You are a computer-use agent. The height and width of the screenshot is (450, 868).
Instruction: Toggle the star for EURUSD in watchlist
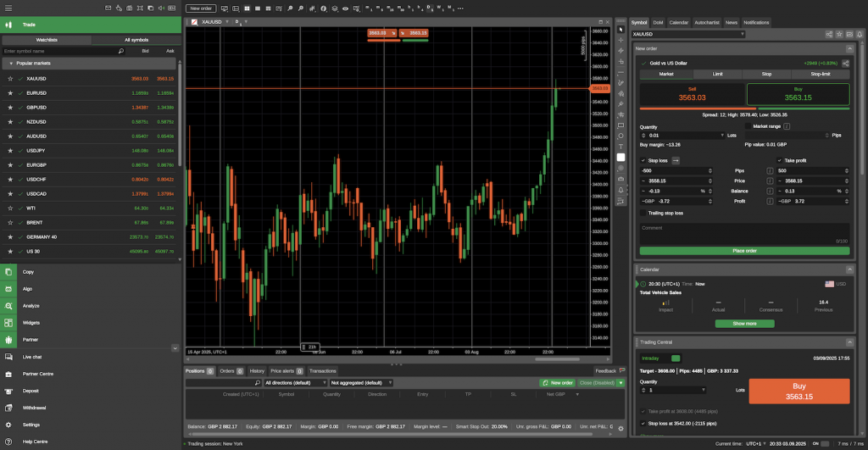click(x=10, y=93)
